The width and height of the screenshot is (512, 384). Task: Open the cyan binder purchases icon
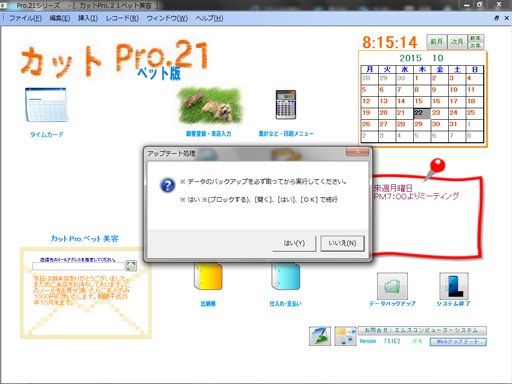286,276
